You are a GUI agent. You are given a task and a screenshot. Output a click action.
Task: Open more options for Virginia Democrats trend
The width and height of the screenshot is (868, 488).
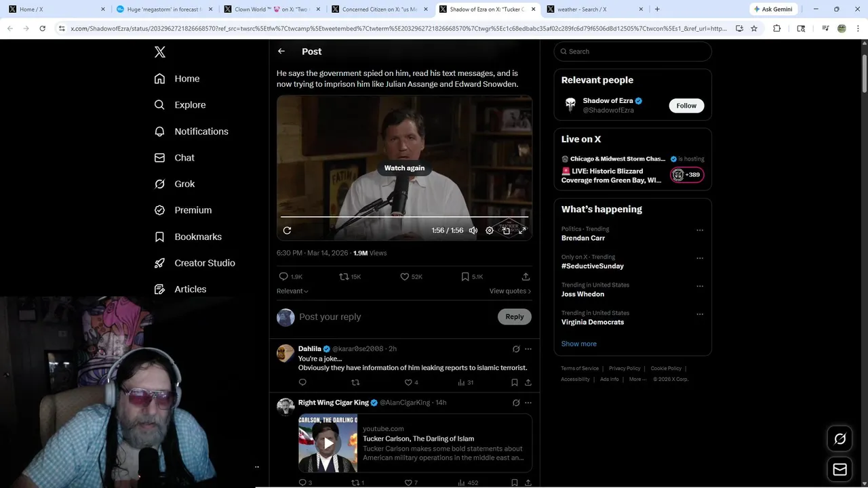tap(700, 314)
